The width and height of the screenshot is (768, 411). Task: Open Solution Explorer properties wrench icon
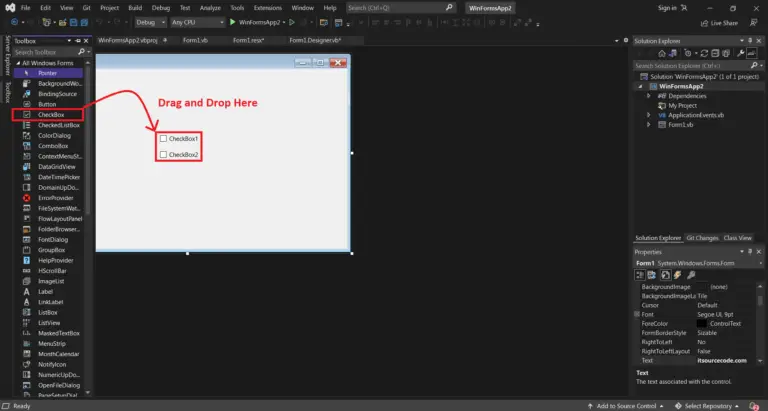739,53
